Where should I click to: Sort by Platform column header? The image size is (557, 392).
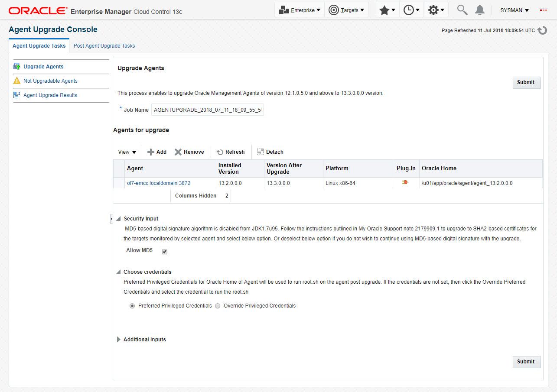click(x=358, y=168)
